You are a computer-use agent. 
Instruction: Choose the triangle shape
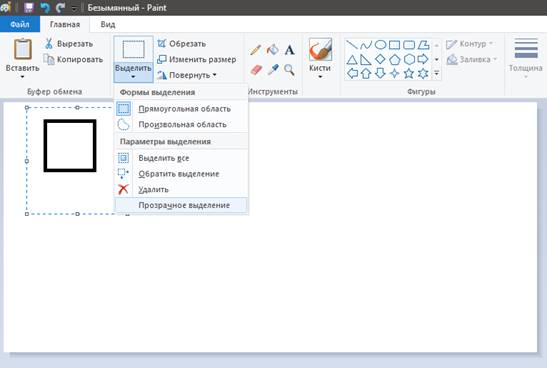352,59
